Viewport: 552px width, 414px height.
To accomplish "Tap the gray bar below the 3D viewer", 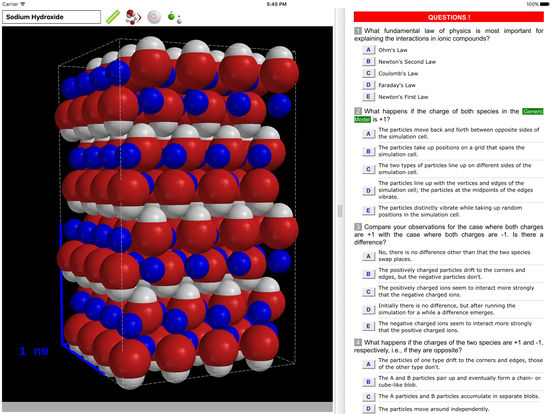I will pyautogui.click(x=167, y=407).
